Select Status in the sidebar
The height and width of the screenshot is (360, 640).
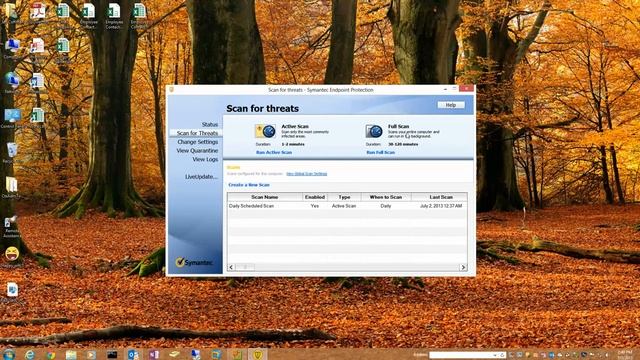click(210, 124)
